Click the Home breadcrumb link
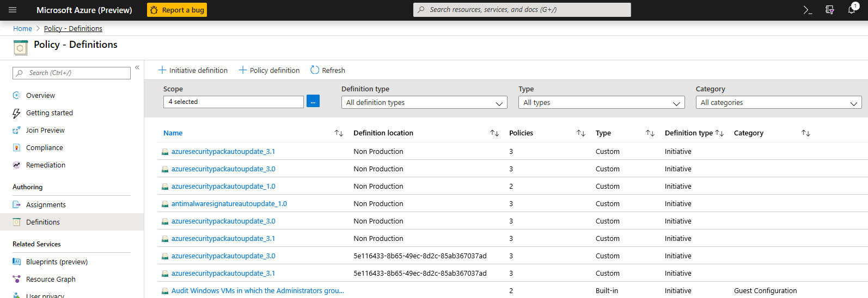This screenshot has height=298, width=868. coord(22,29)
